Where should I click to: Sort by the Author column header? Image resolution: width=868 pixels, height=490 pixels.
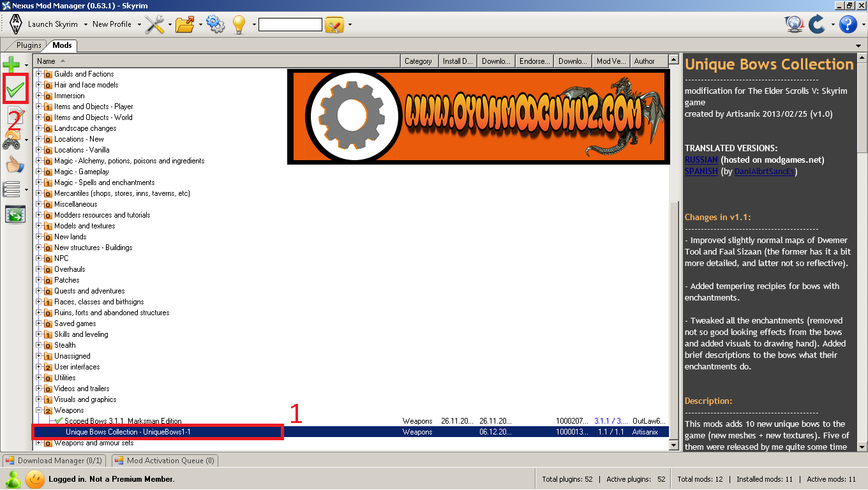coord(648,61)
